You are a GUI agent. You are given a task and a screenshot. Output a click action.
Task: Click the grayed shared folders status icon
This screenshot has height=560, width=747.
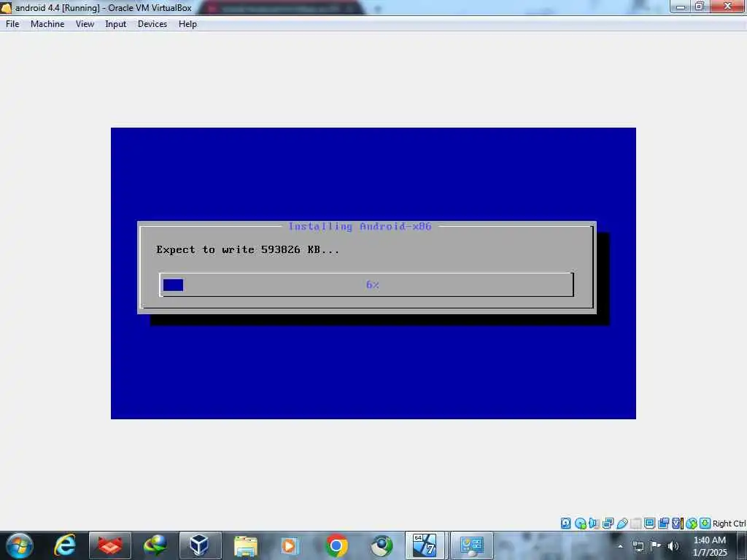pos(635,524)
